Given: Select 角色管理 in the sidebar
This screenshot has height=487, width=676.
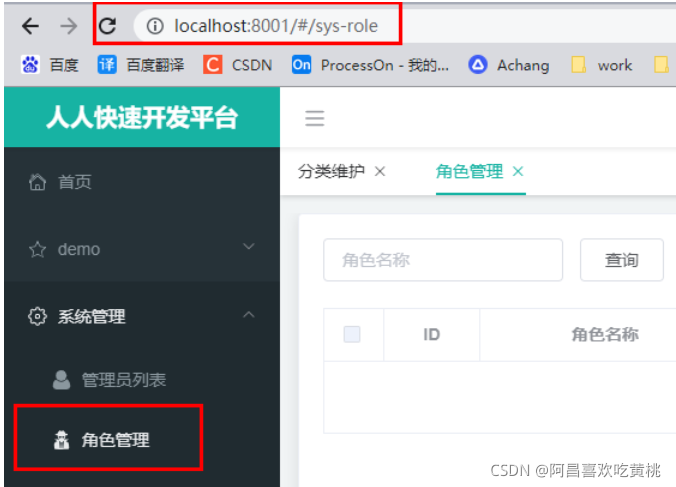Looking at the screenshot, I should tap(142, 440).
